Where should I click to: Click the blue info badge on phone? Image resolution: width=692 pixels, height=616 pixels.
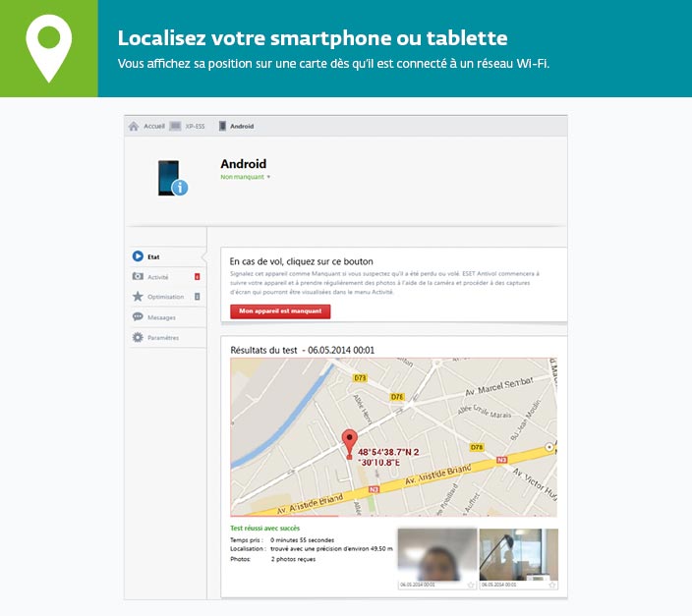point(180,188)
